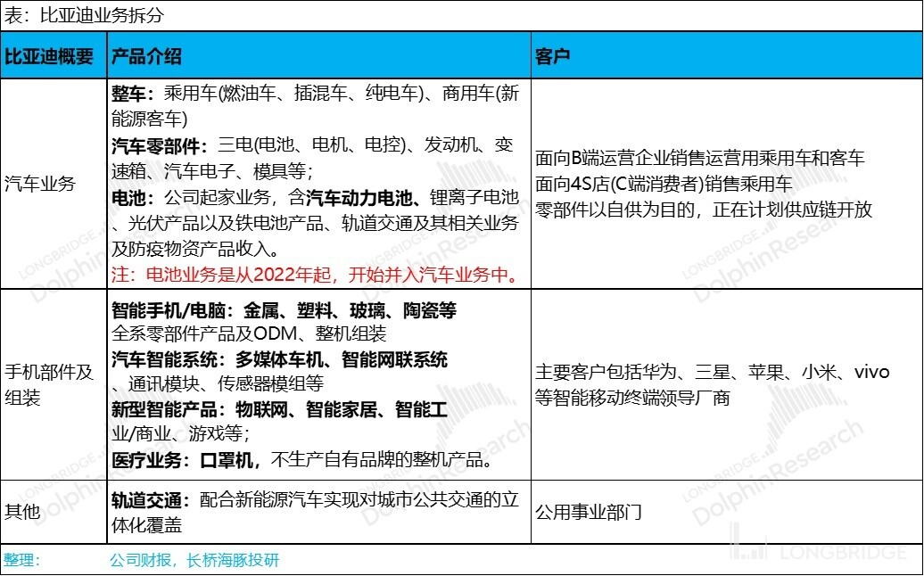Select the source text 公司财报，长桥海豚投研

tap(194, 560)
